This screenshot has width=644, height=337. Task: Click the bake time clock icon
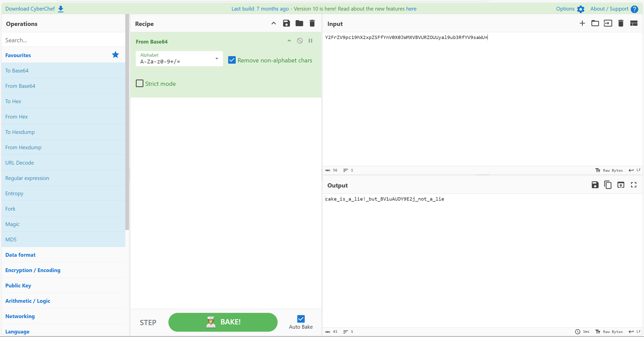click(578, 332)
